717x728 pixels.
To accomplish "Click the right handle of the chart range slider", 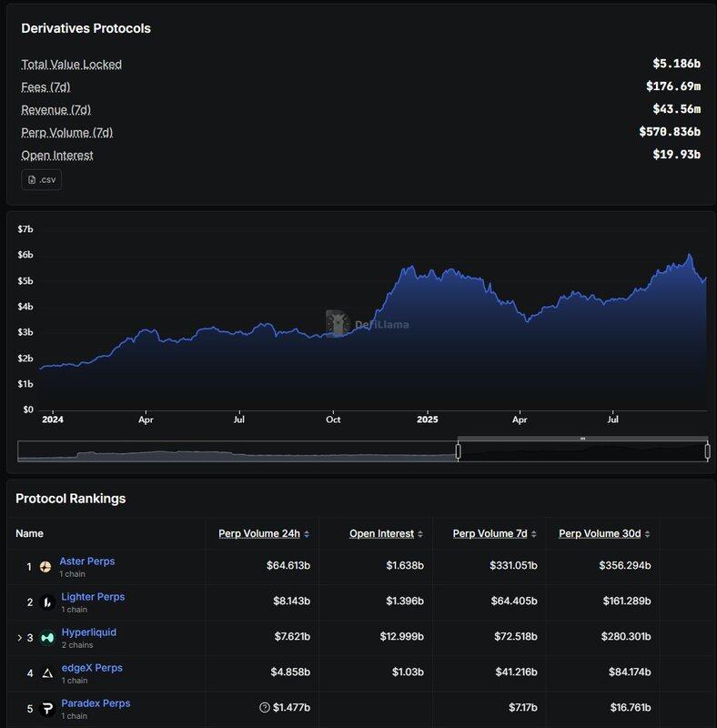I will pyautogui.click(x=707, y=450).
